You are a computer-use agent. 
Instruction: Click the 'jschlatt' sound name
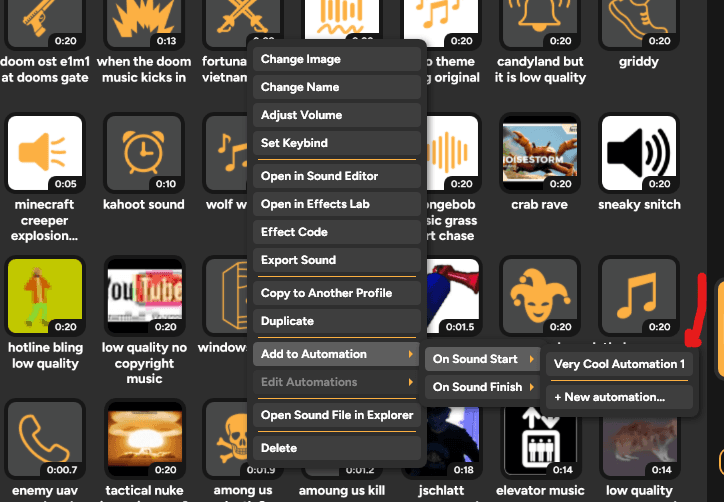click(441, 490)
